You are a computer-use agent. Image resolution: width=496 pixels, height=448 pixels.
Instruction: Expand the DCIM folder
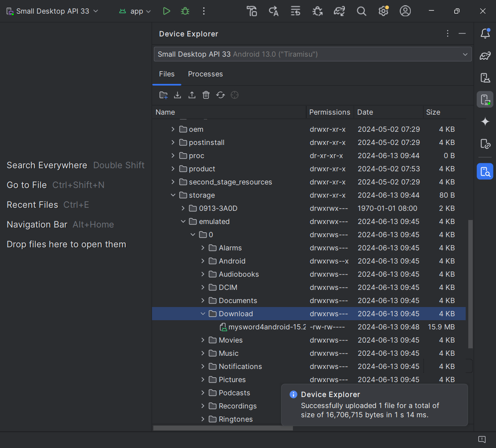point(203,287)
